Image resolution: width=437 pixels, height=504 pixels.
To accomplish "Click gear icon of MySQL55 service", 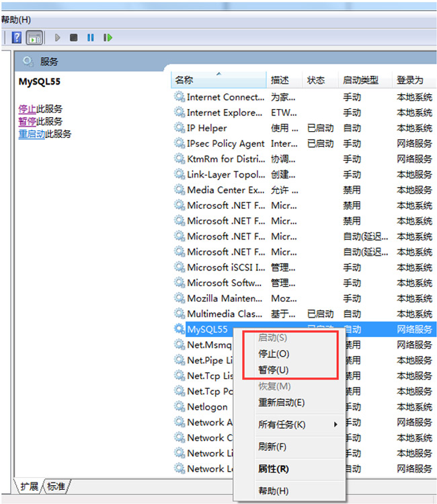I will pyautogui.click(x=179, y=329).
